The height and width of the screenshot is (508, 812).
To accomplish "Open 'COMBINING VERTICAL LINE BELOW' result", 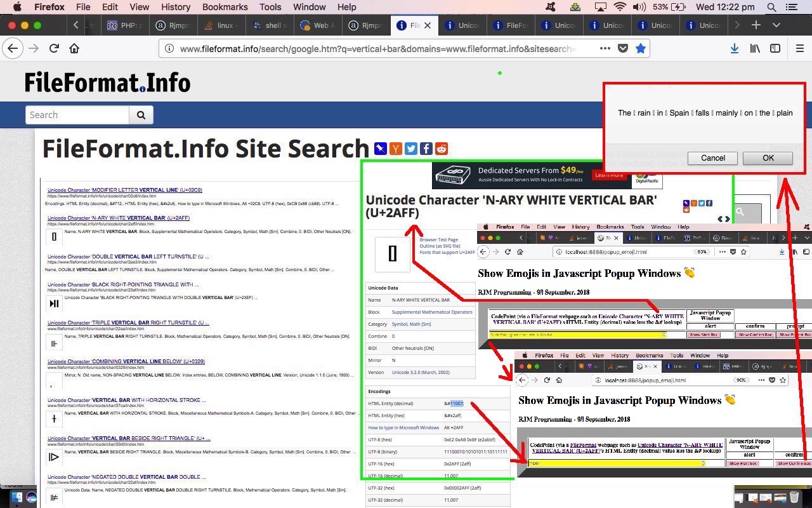I will 126,361.
